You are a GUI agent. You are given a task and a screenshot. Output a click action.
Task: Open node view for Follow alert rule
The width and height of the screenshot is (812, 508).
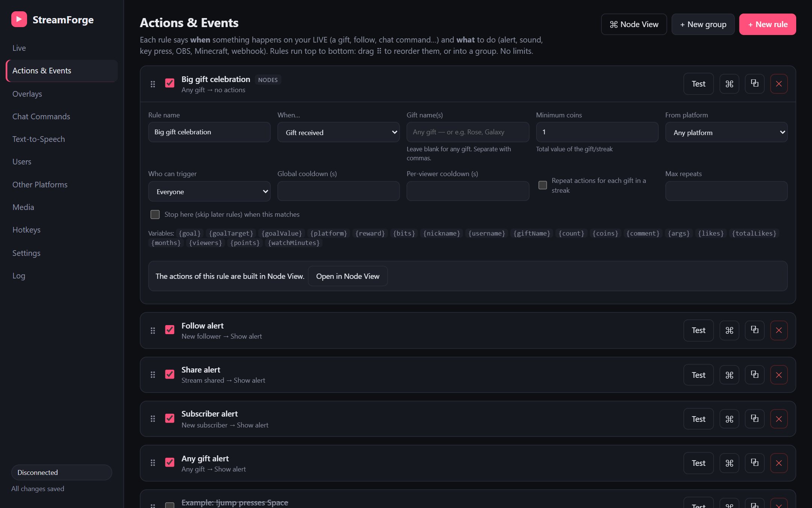pyautogui.click(x=729, y=330)
